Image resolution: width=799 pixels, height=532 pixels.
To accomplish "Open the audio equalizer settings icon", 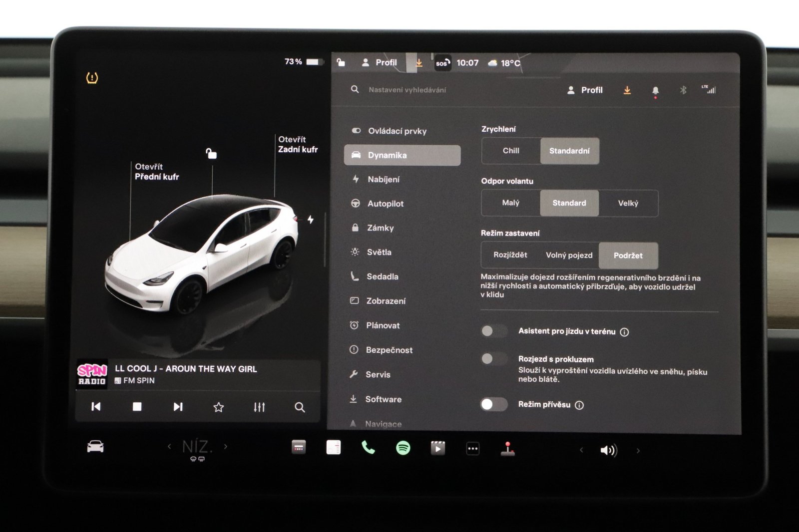I will [x=259, y=407].
